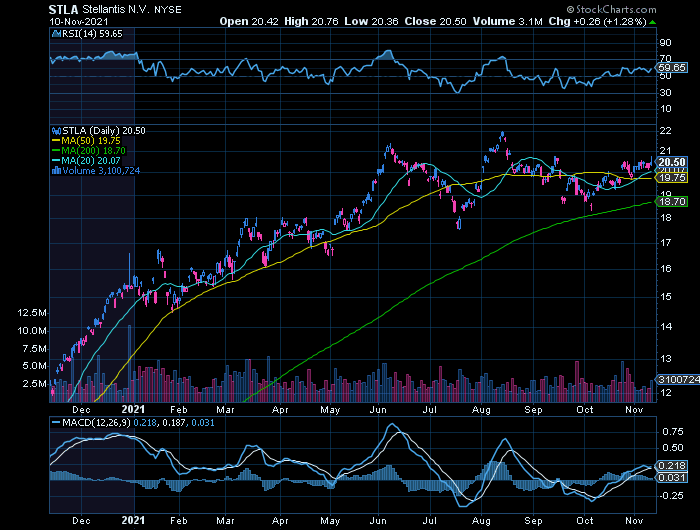The width and height of the screenshot is (700, 530).
Task: Click the RSI axis label 30
Action: pos(666,92)
